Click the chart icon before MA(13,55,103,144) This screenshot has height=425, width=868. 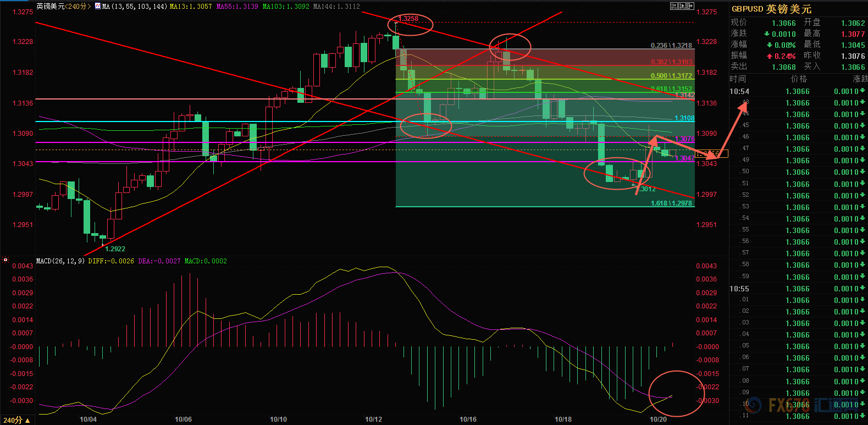[x=98, y=7]
